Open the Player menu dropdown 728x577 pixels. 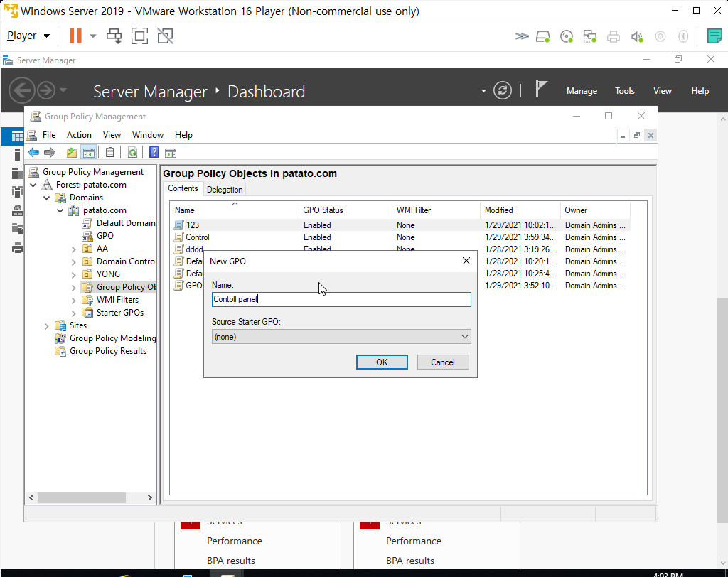tap(28, 36)
